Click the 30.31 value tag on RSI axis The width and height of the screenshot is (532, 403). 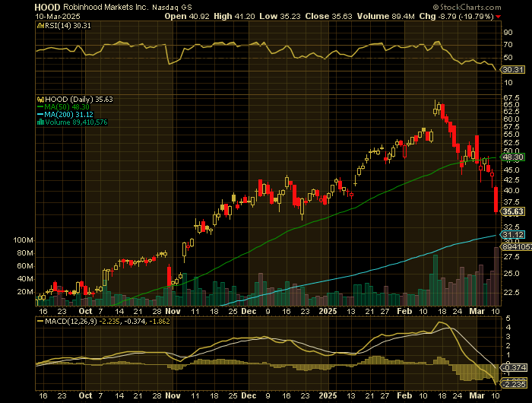(x=513, y=70)
